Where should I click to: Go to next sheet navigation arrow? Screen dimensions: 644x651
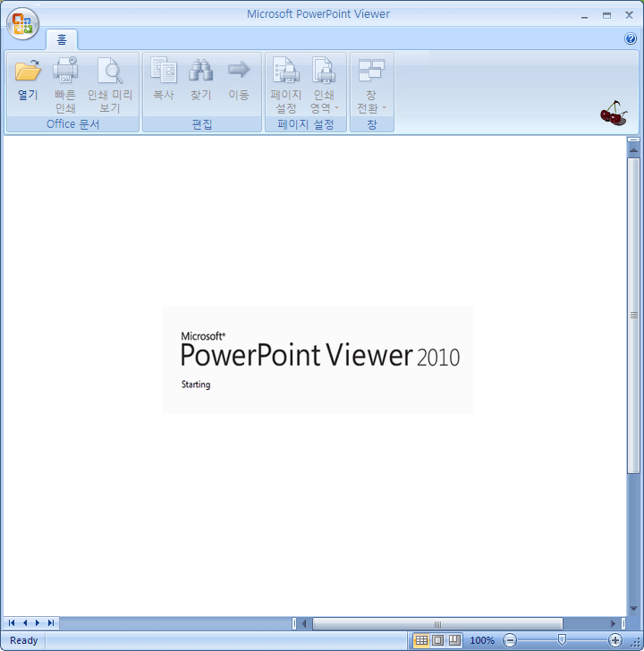pyautogui.click(x=38, y=622)
